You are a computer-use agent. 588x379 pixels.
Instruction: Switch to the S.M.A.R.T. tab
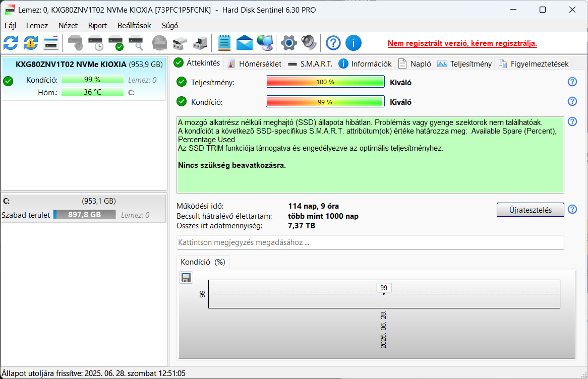coord(310,64)
